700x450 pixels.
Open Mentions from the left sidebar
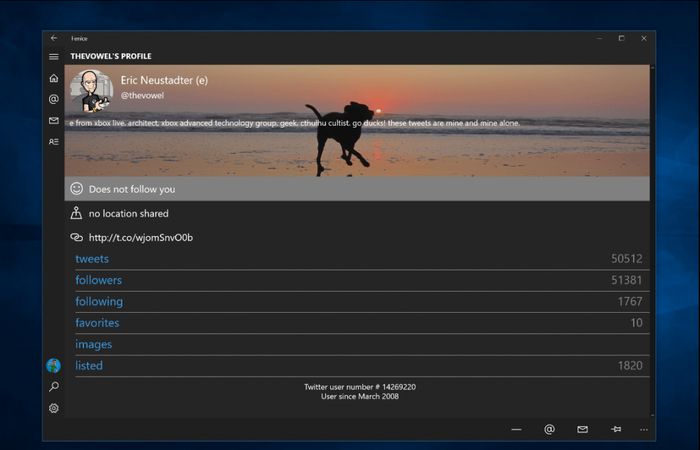[54, 99]
